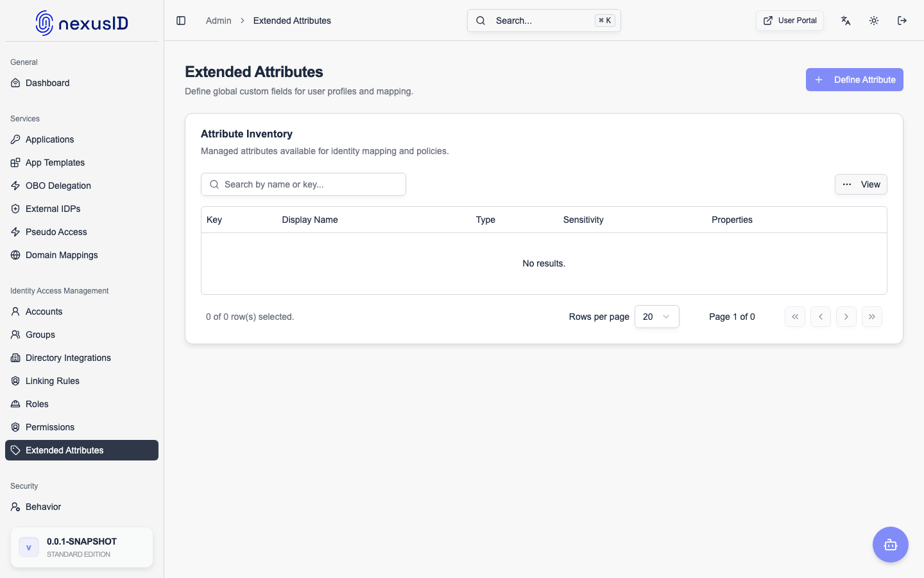Go to next page button
Image resolution: width=924 pixels, height=578 pixels.
pyautogui.click(x=846, y=317)
